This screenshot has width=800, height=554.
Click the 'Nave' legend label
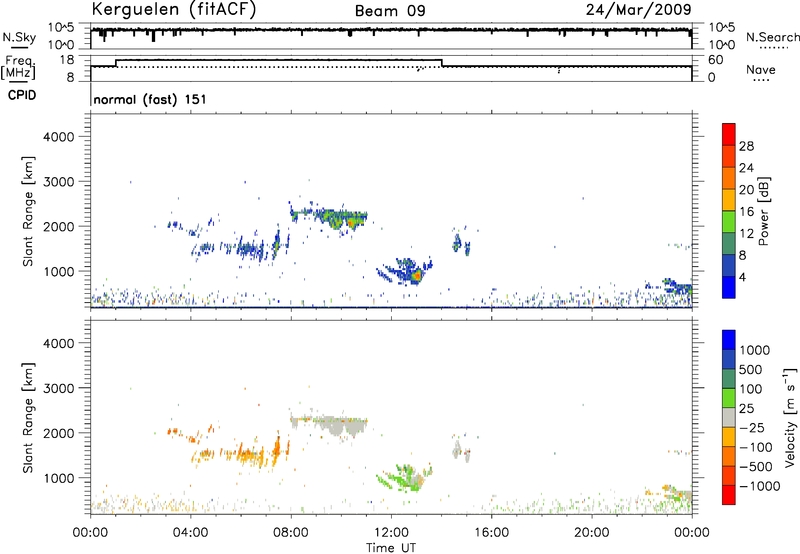coord(761,69)
